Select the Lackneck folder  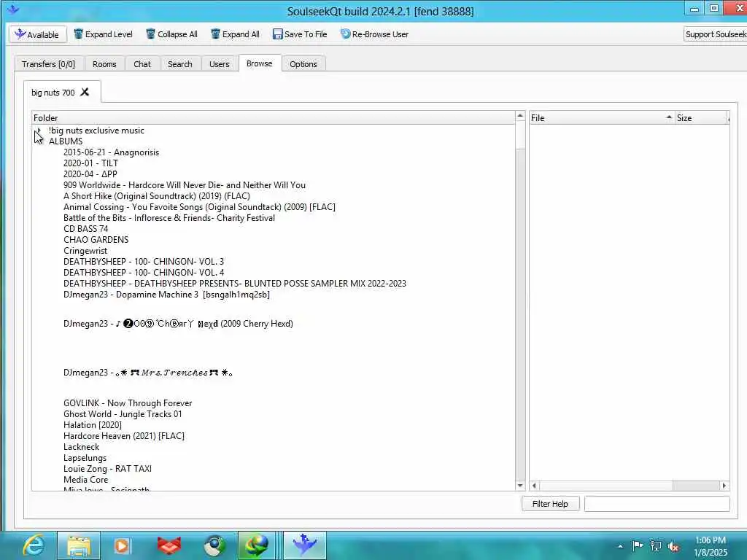click(x=82, y=447)
